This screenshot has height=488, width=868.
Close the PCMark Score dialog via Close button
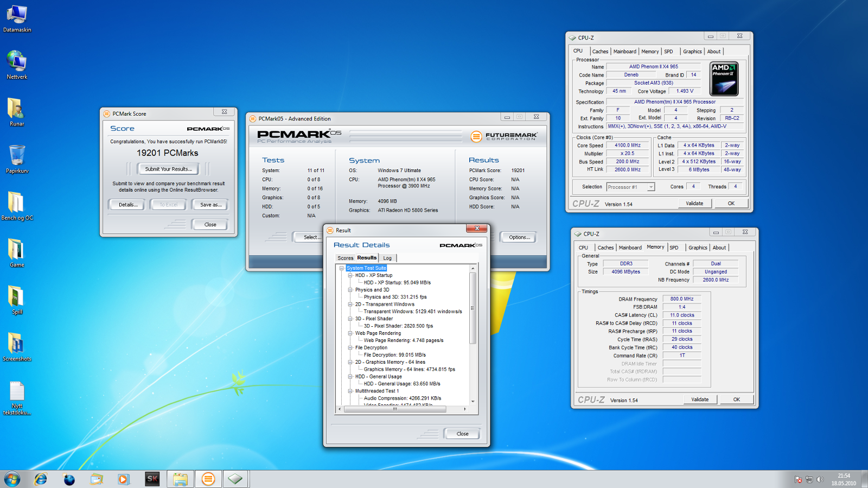(x=210, y=224)
